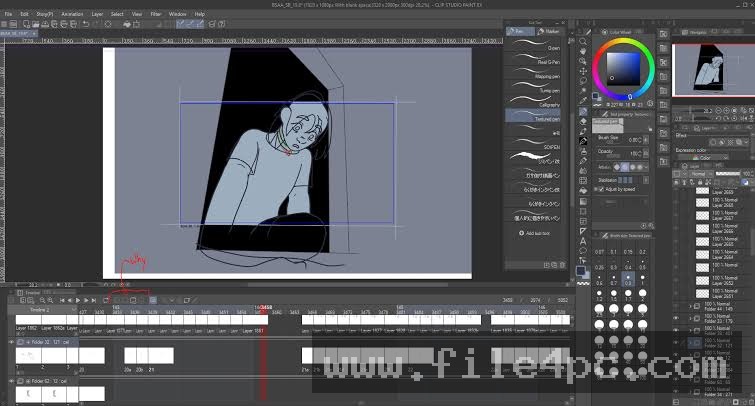Click the Open file icon in command bar

(x=36, y=24)
